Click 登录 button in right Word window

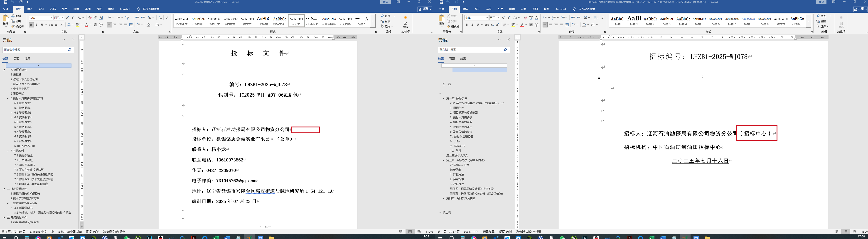click(821, 2)
